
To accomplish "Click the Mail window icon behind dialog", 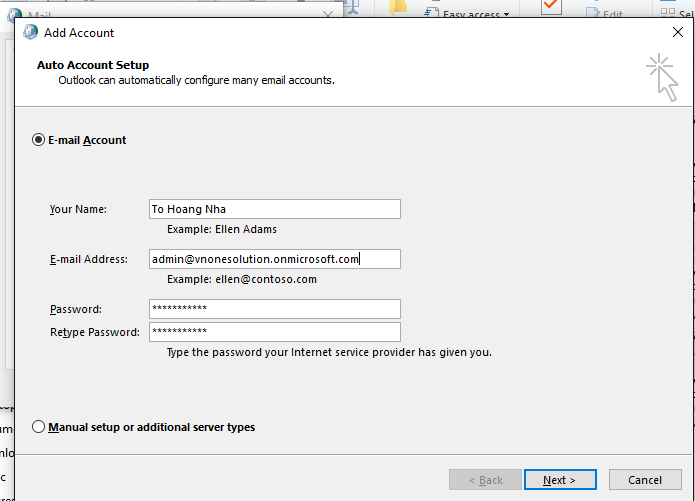I will (x=13, y=14).
